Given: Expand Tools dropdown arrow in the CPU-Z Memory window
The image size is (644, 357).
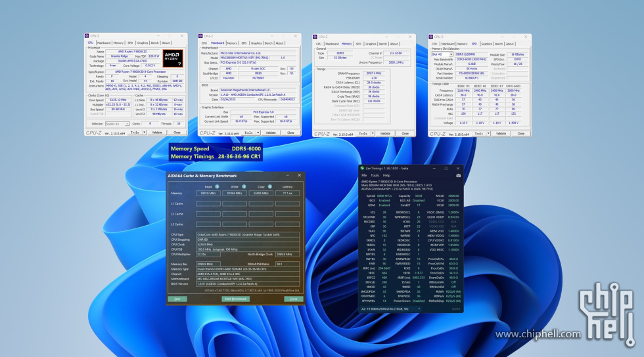Looking at the screenshot, I should [x=373, y=133].
